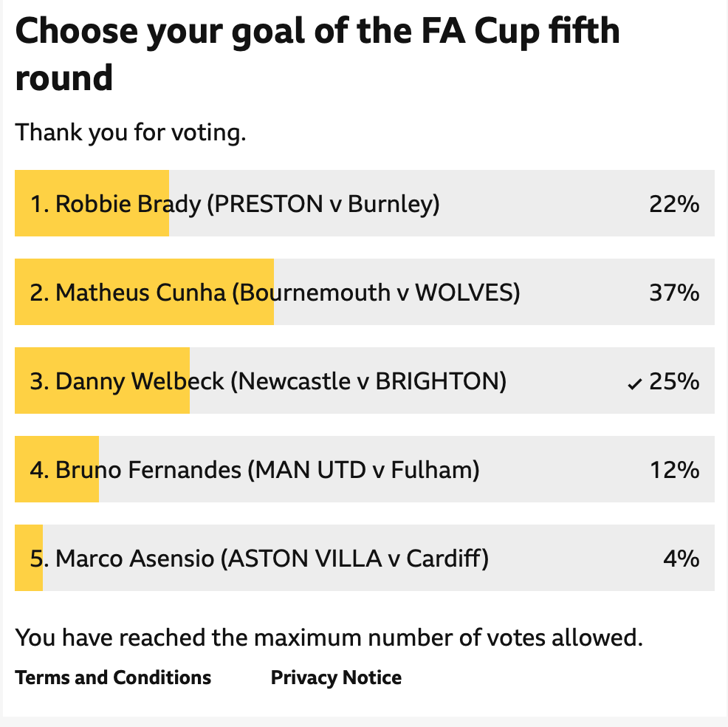Click the 'Thank you for voting' message
This screenshot has width=728, height=727.
[x=131, y=132]
